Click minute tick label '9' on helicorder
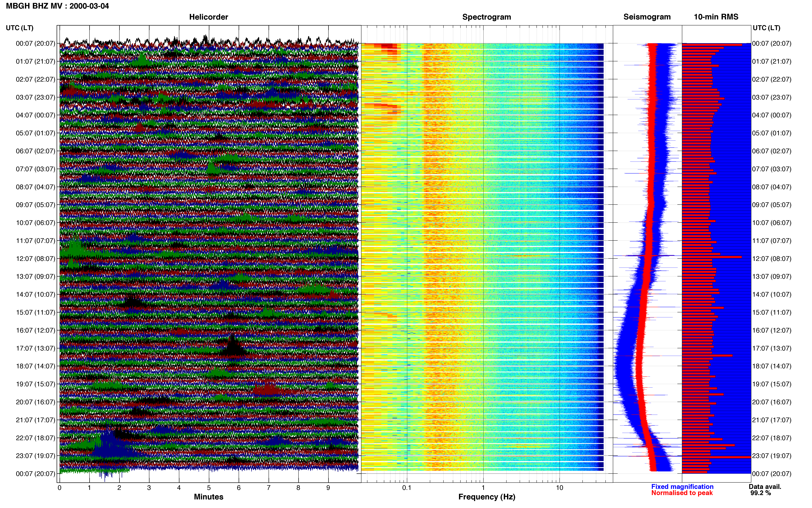 (x=328, y=488)
